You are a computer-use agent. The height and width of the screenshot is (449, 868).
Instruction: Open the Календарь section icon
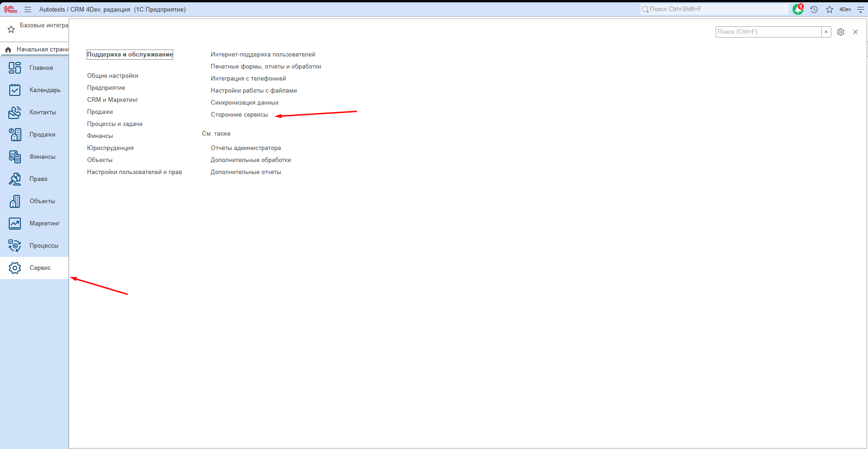tap(15, 90)
